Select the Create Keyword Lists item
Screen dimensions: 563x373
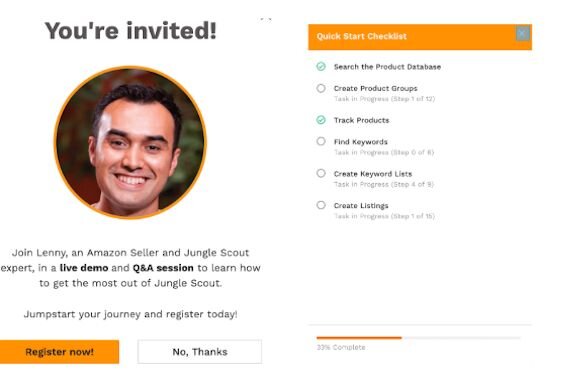pos(373,174)
